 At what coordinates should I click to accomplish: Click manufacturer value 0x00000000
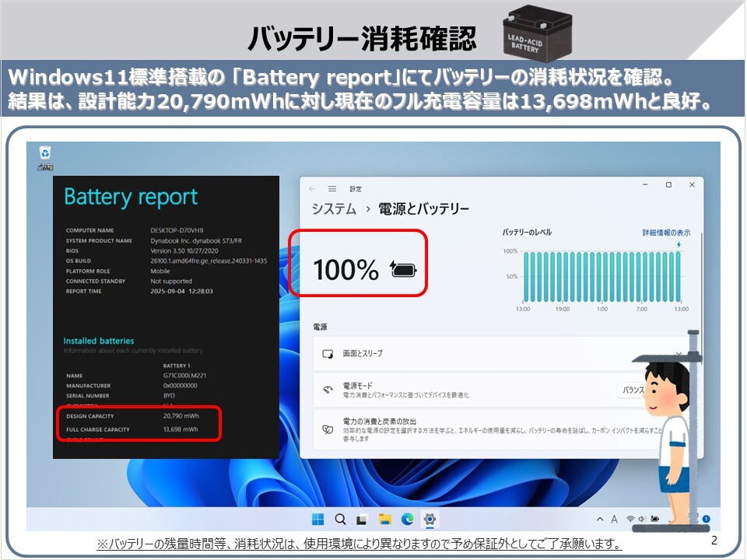tap(180, 386)
